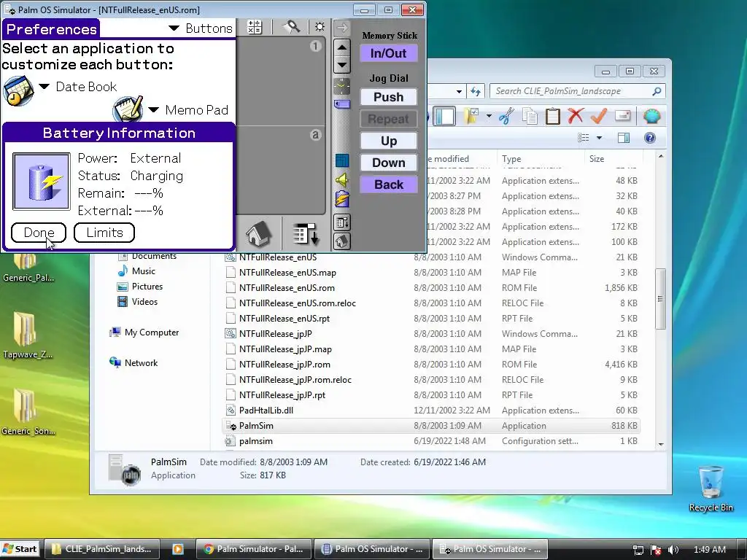
Task: Click the Views list icon in Explorer
Action: 583,138
